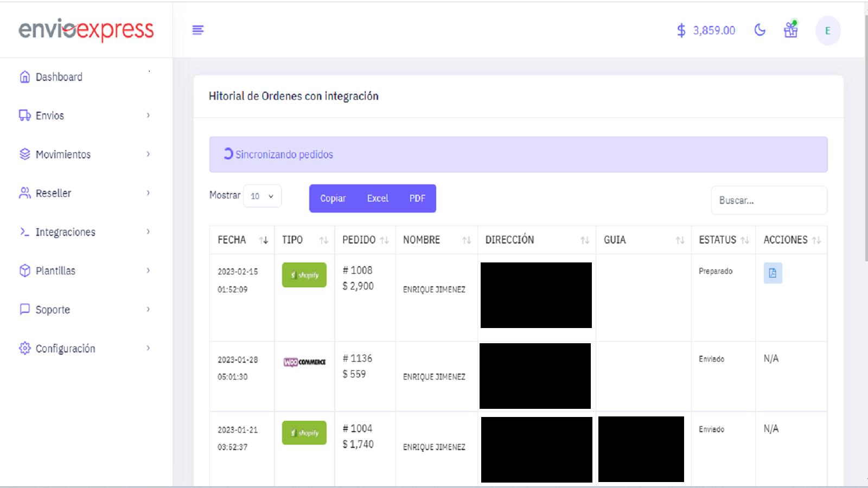The image size is (868, 488).
Task: Click date 2023-01-28 cell
Action: coord(238,360)
